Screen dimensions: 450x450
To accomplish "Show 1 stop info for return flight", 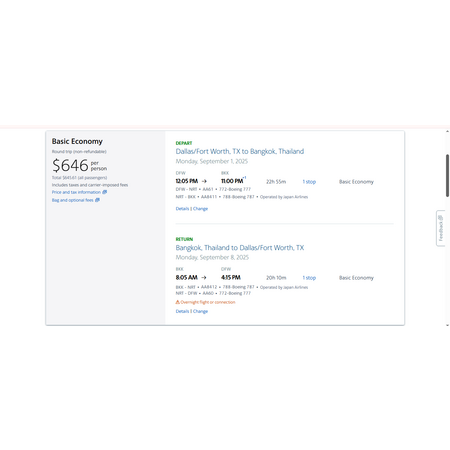I will 309,278.
